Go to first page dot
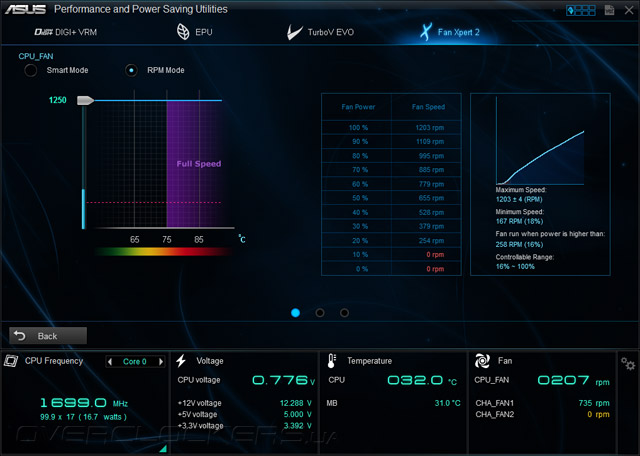The height and width of the screenshot is (456, 640). coord(296,313)
